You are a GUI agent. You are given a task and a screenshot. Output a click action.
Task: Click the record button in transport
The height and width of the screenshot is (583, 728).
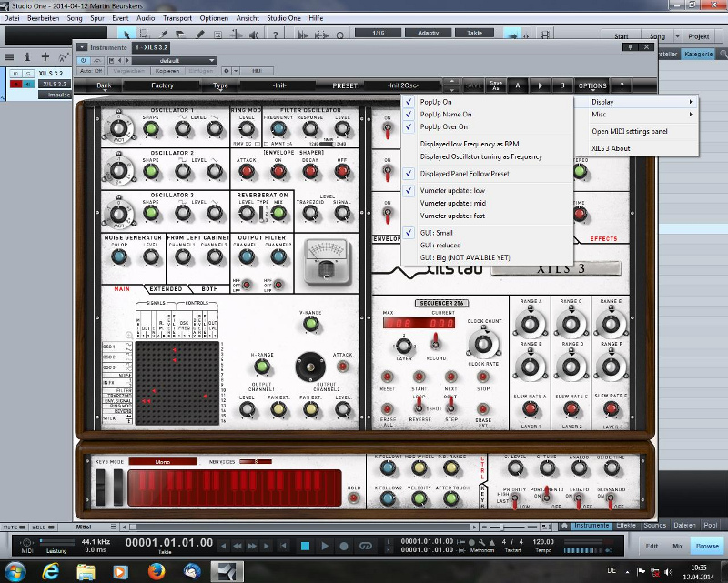click(x=344, y=546)
